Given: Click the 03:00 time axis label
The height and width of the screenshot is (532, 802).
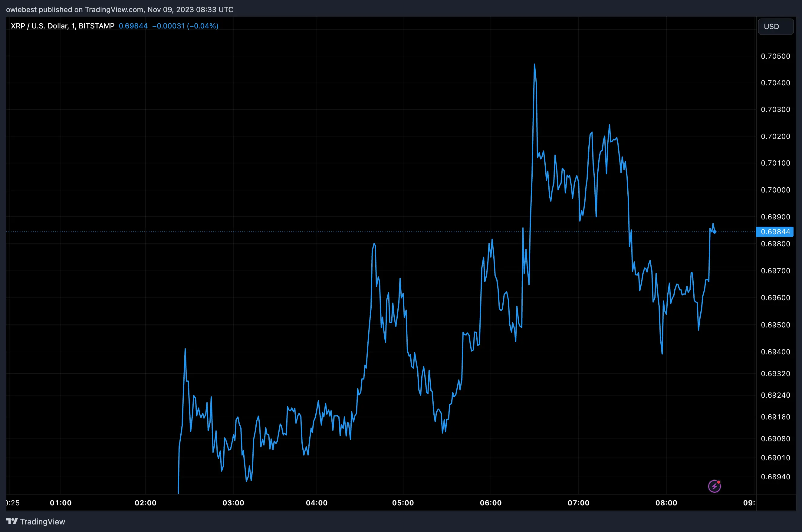Looking at the screenshot, I should click(x=233, y=503).
